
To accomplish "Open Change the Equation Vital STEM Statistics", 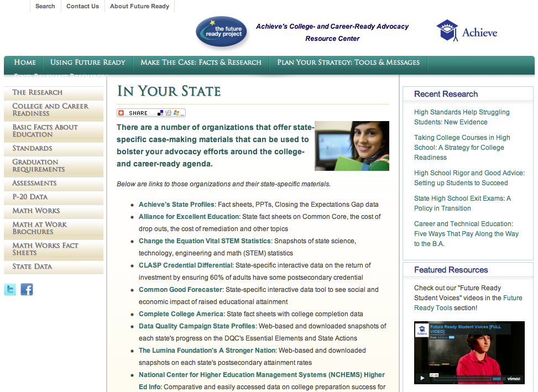I will pos(205,241).
